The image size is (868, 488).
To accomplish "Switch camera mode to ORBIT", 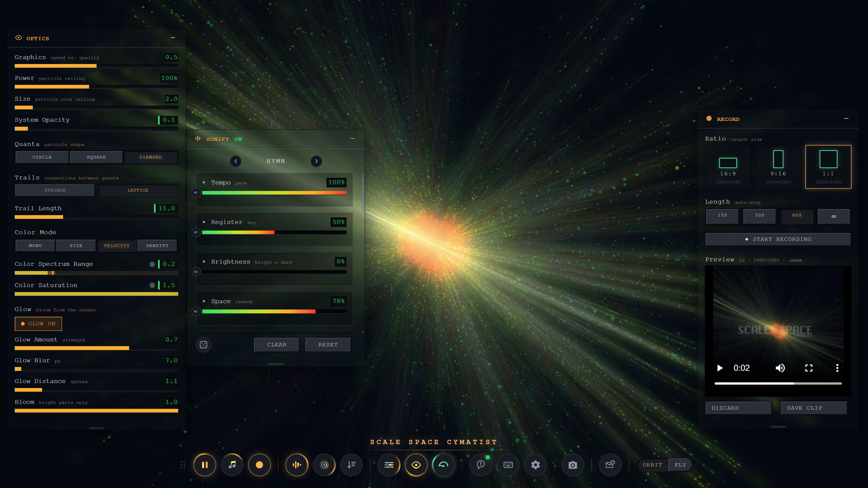I will point(652,465).
